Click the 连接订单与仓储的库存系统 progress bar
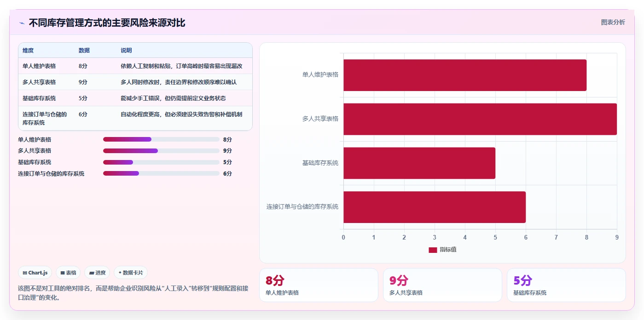The width and height of the screenshot is (644, 320). click(x=161, y=173)
